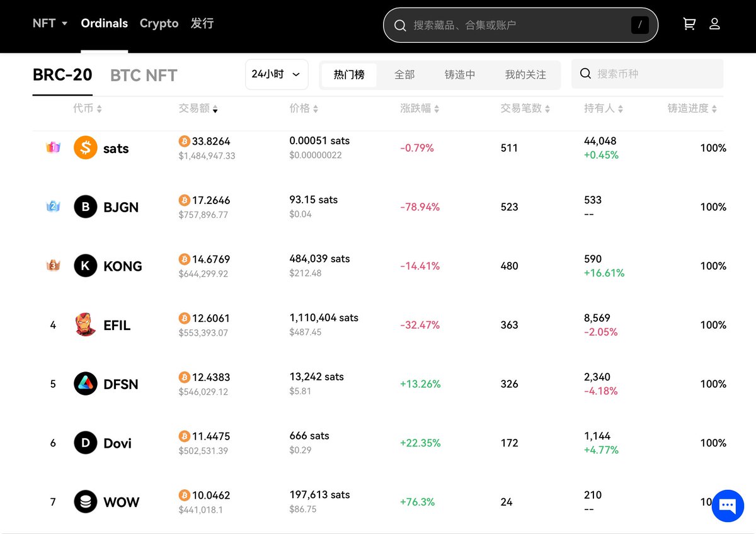The image size is (756, 534).
Task: Open the BJGN token name link
Action: coord(121,207)
